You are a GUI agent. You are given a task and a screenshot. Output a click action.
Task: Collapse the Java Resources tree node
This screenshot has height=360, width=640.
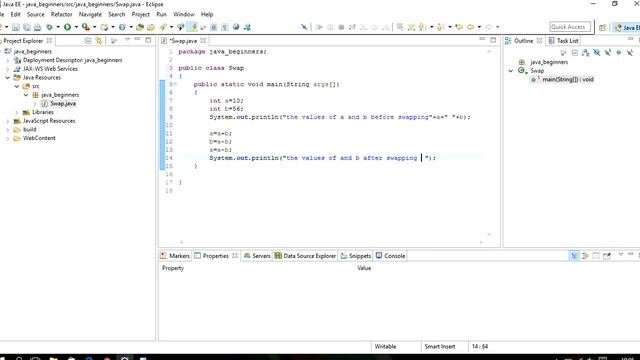point(8,78)
